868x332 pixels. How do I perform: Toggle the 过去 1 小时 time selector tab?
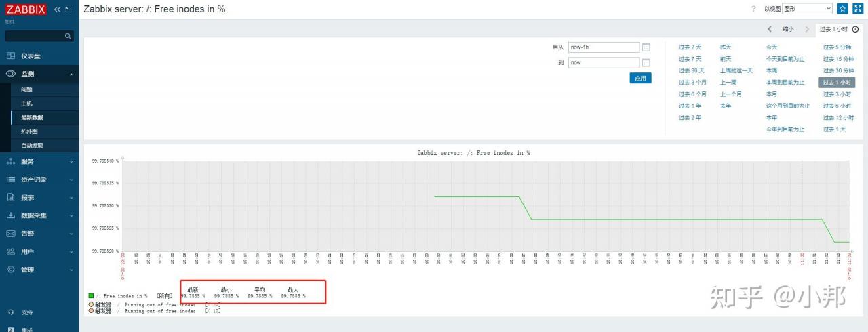point(839,29)
